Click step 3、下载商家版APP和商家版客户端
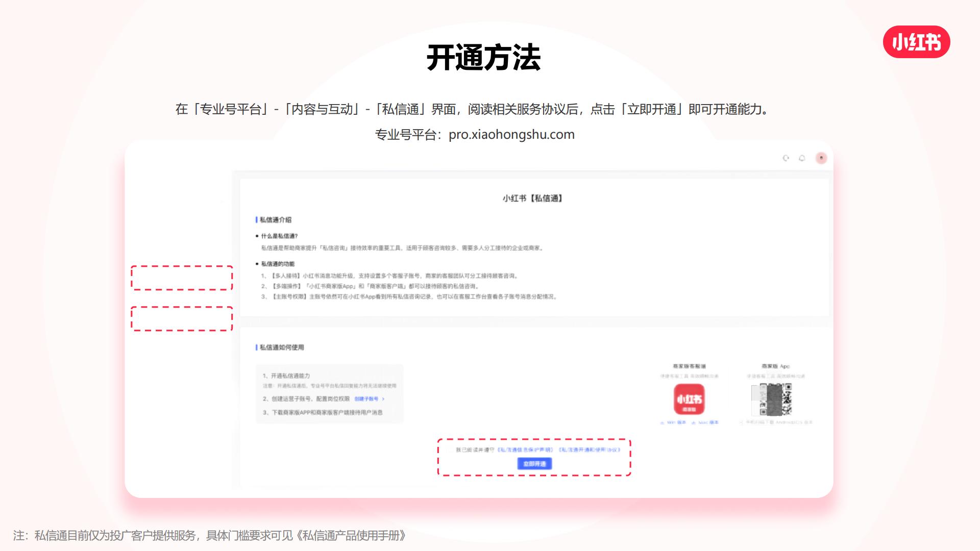 pyautogui.click(x=323, y=412)
